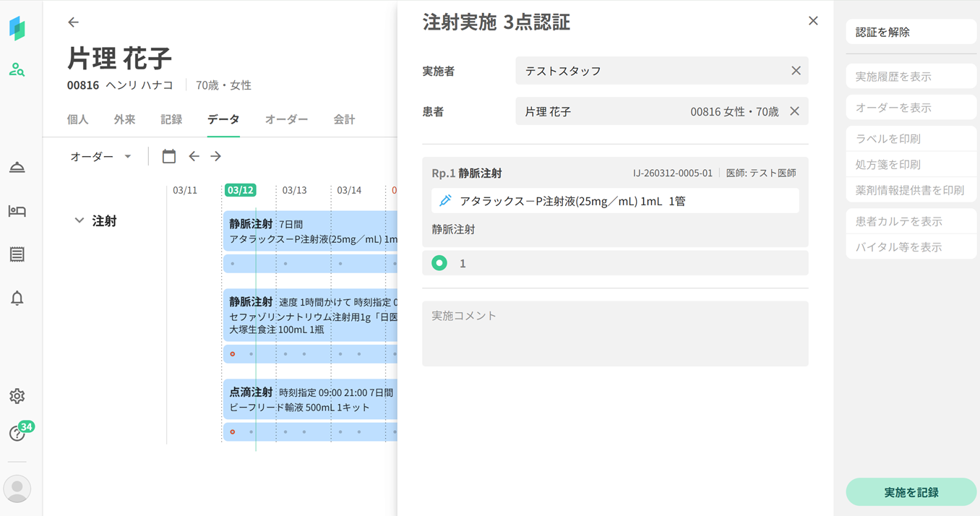Open the inpatient bed icon in sidebar
The image size is (980, 516).
click(17, 211)
